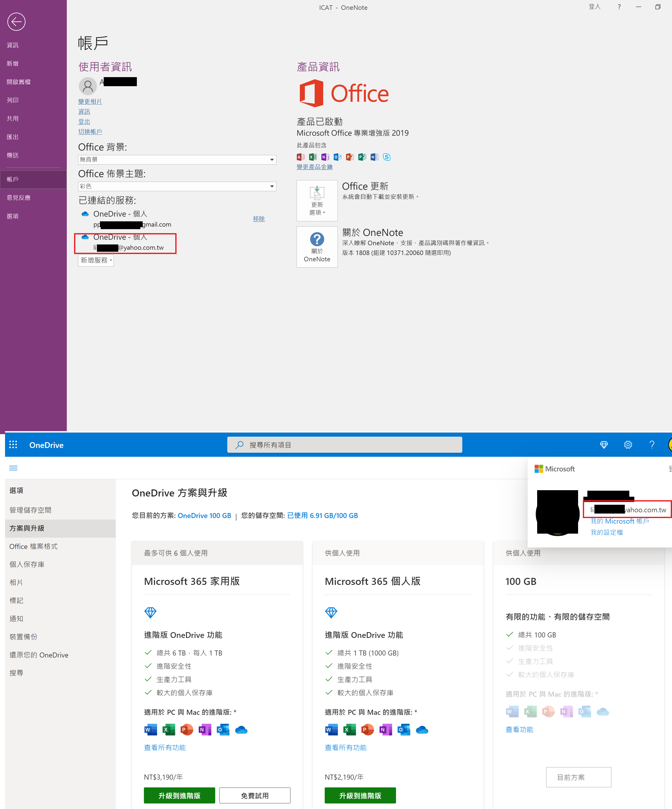The width and height of the screenshot is (672, 809).
Task: Click the OneDrive search all items field
Action: click(345, 444)
